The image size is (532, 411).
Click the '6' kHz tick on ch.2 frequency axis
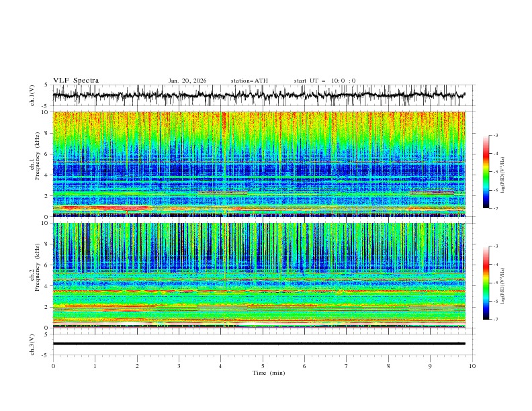(x=47, y=265)
